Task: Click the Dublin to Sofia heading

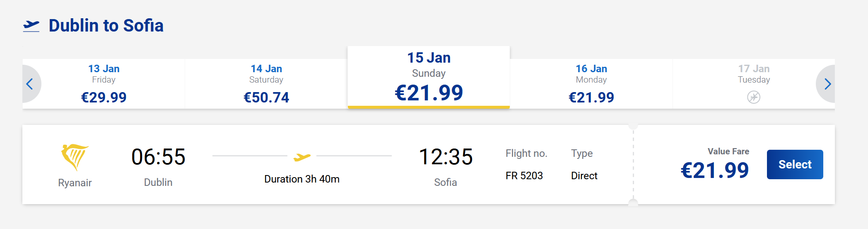Action: coord(106,26)
